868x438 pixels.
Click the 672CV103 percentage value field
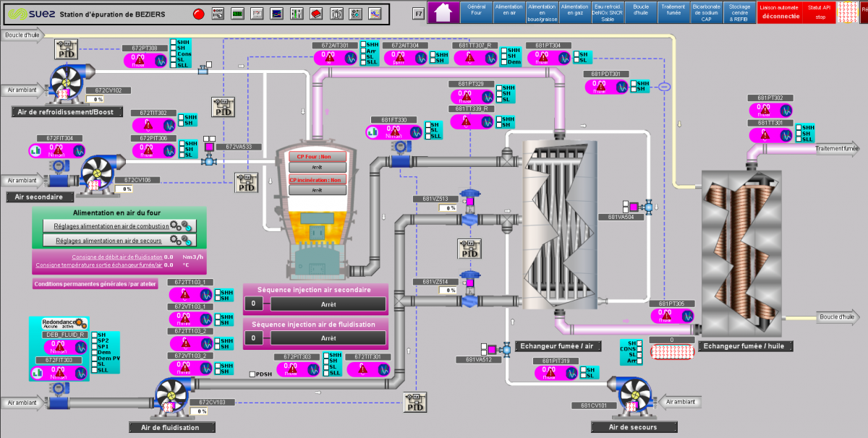pos(199,411)
